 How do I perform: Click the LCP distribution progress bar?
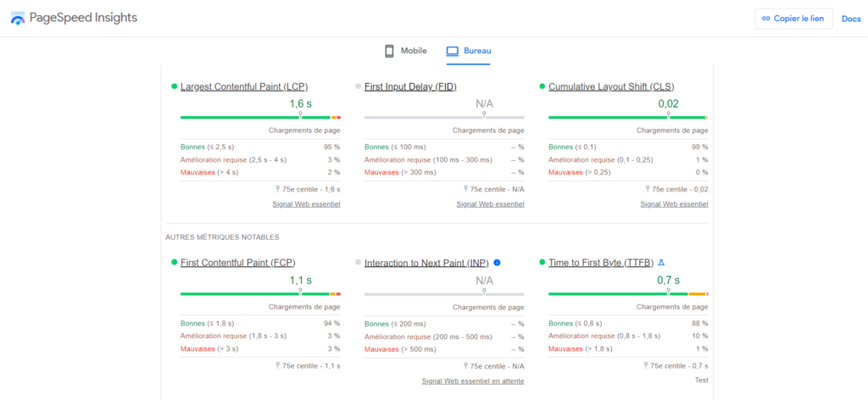click(x=254, y=117)
